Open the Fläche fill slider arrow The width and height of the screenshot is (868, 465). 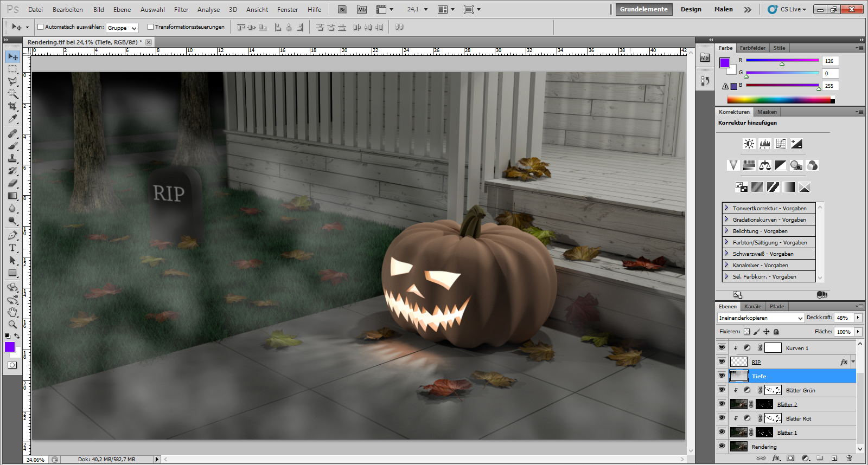858,332
